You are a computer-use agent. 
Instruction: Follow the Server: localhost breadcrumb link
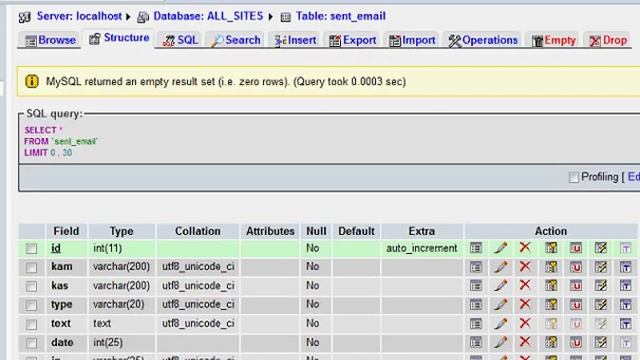coord(79,16)
